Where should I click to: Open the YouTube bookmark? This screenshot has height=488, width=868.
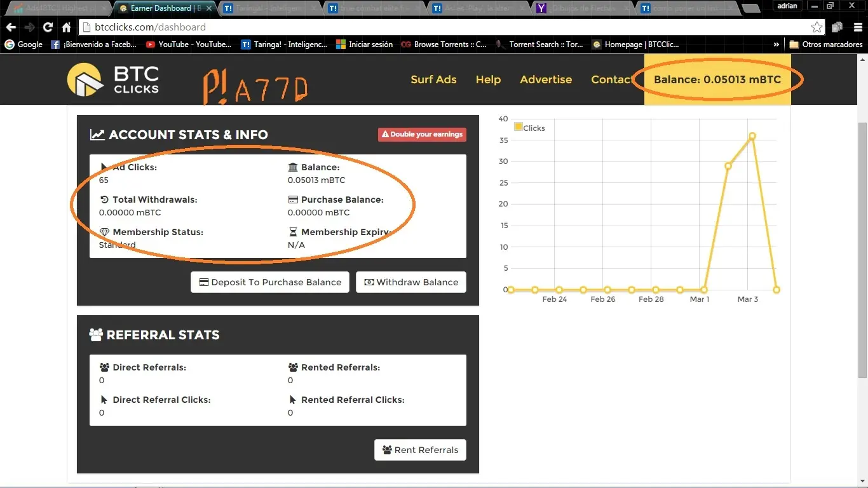tap(189, 44)
